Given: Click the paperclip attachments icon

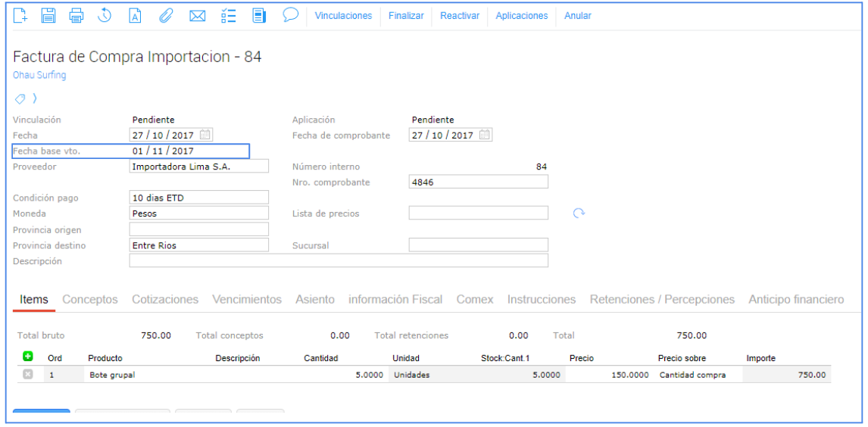Looking at the screenshot, I should pyautogui.click(x=166, y=15).
